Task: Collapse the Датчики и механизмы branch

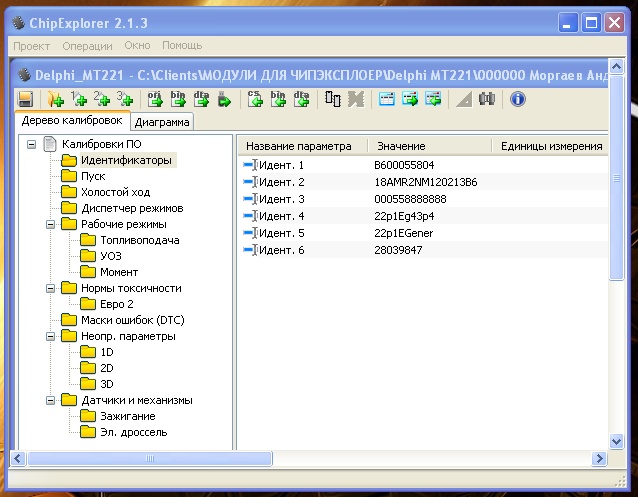Action: [50, 400]
